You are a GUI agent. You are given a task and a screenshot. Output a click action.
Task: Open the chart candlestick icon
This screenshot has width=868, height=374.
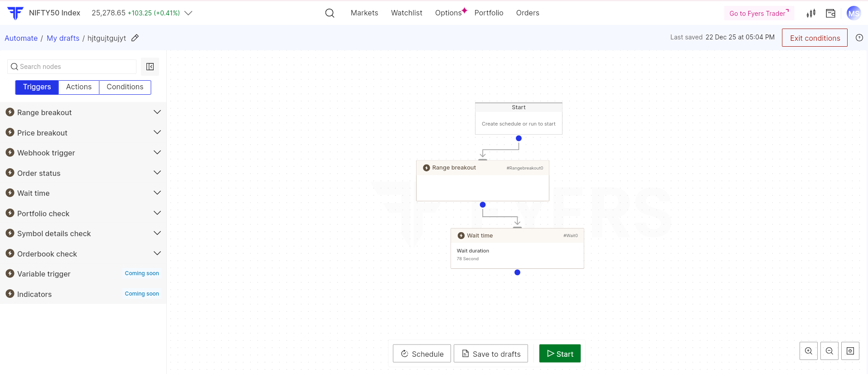[x=811, y=13]
